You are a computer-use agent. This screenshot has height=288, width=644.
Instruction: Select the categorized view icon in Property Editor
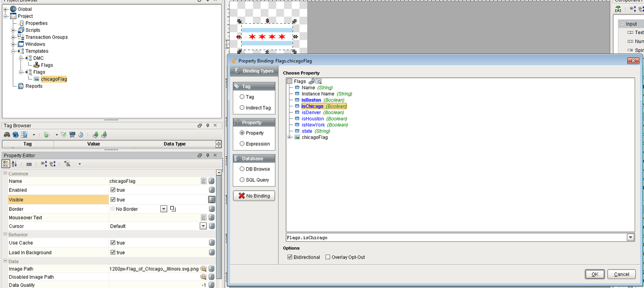6,164
